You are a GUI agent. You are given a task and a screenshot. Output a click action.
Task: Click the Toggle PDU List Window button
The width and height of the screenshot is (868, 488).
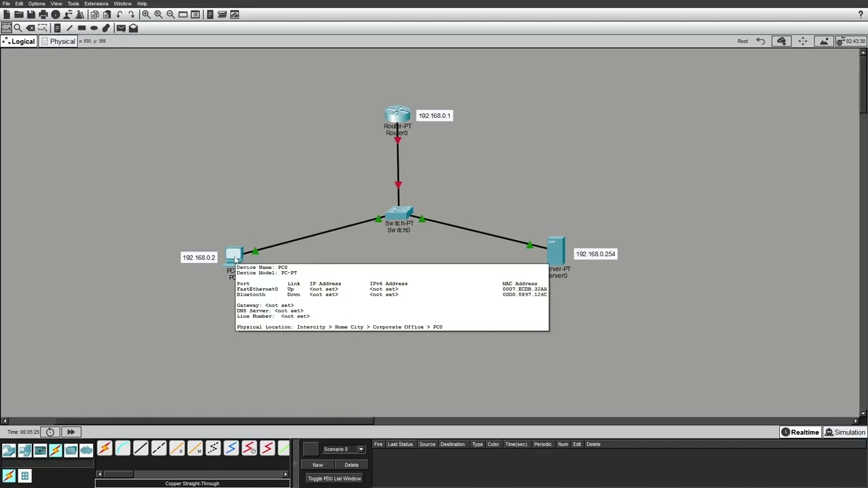pos(334,479)
